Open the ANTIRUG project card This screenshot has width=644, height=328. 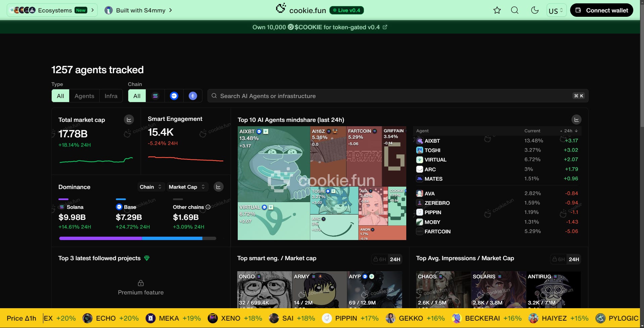coord(553,290)
